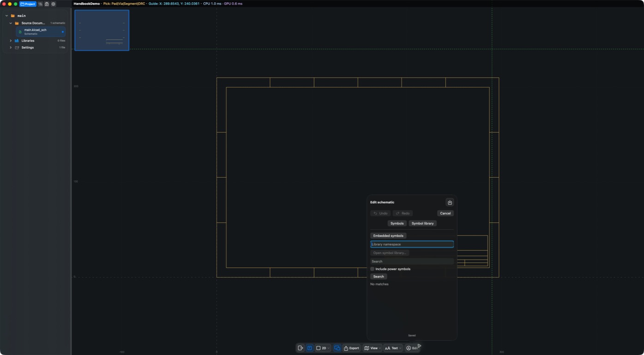Image resolution: width=644 pixels, height=355 pixels.
Task: Switch to the Symbols tab
Action: click(397, 223)
